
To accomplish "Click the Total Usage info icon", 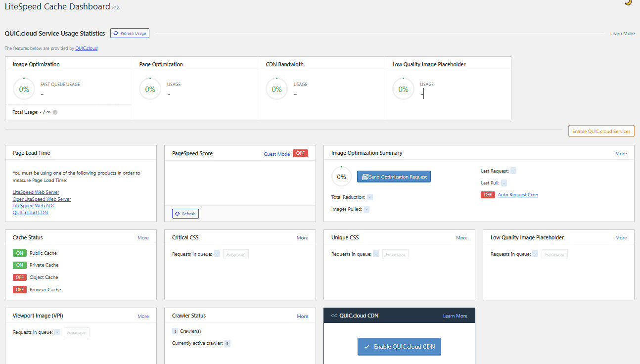I will (x=55, y=112).
